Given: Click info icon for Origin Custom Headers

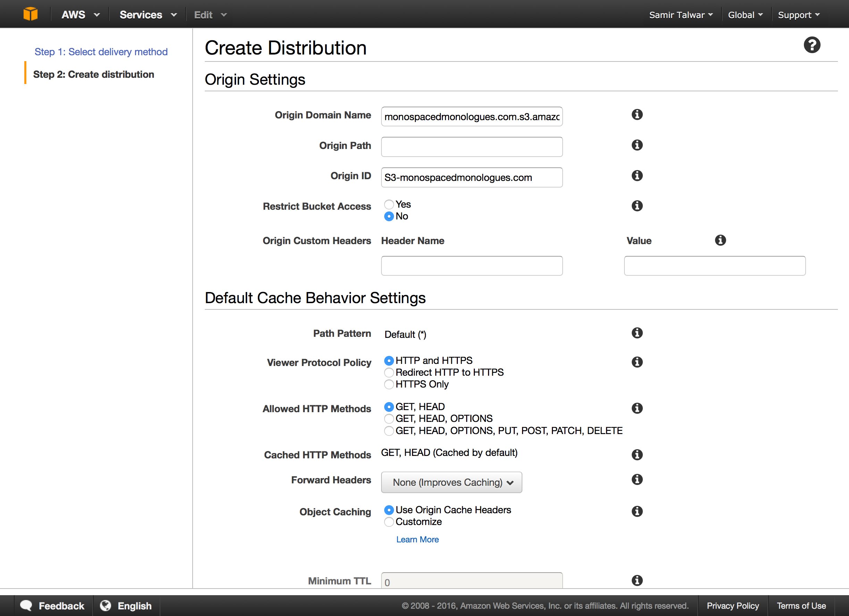Looking at the screenshot, I should 720,240.
